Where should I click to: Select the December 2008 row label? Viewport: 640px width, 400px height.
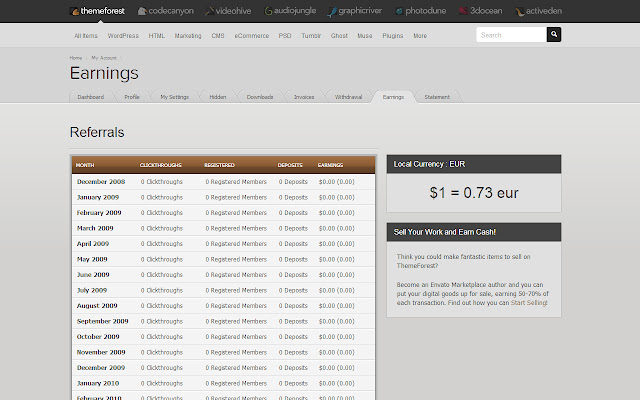coord(101,182)
